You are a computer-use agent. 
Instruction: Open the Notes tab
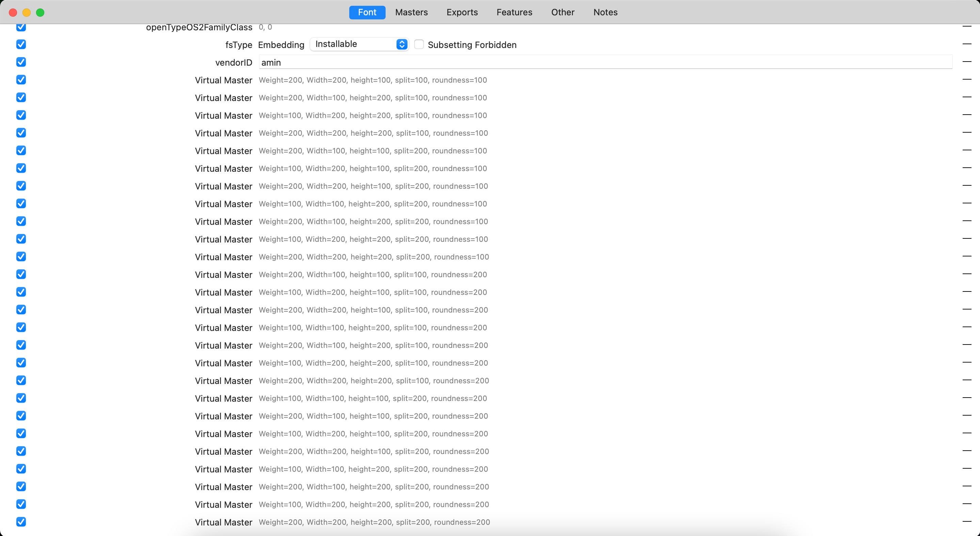(605, 12)
